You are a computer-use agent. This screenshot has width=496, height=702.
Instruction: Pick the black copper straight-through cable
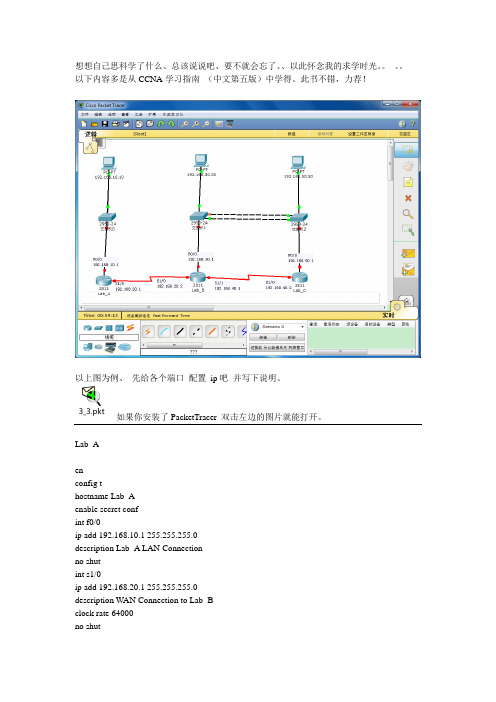pos(180,331)
